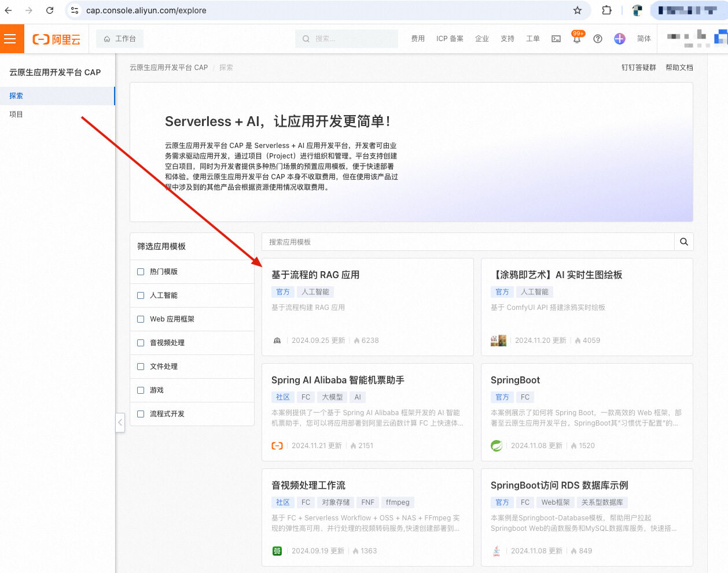Viewport: 728px width, 573px height.
Task: Click the purple plus assistant icon
Action: pyautogui.click(x=620, y=39)
